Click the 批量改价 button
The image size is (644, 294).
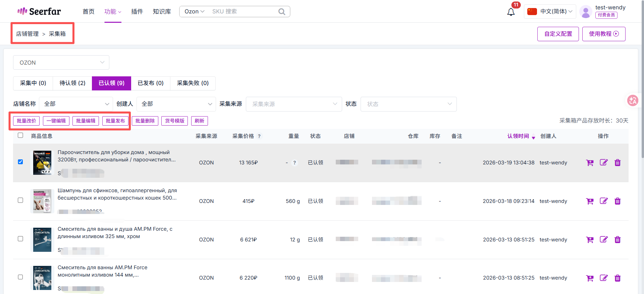coord(26,121)
